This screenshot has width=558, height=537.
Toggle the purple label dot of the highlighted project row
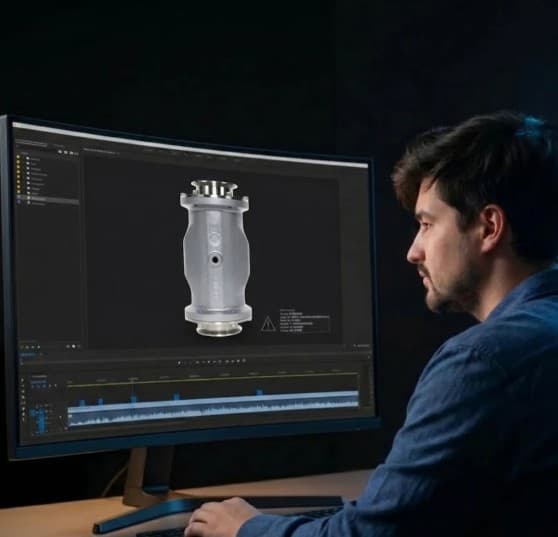(19, 197)
